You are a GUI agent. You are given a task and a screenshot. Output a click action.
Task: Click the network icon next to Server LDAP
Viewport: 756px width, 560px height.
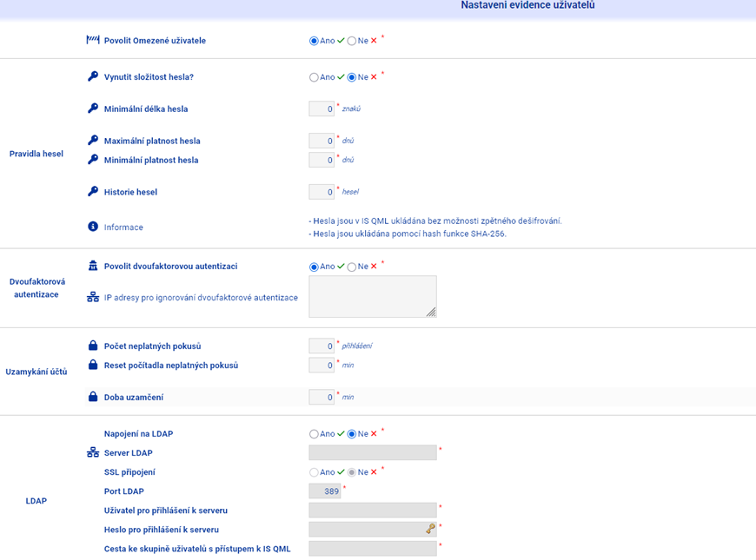click(x=93, y=452)
